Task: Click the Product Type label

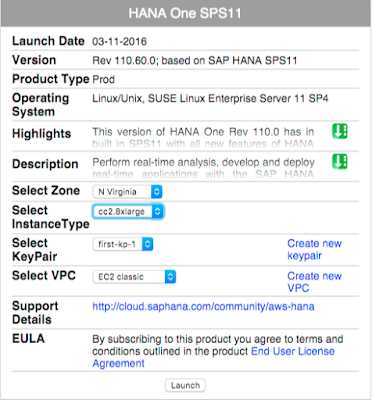Action: point(51,79)
